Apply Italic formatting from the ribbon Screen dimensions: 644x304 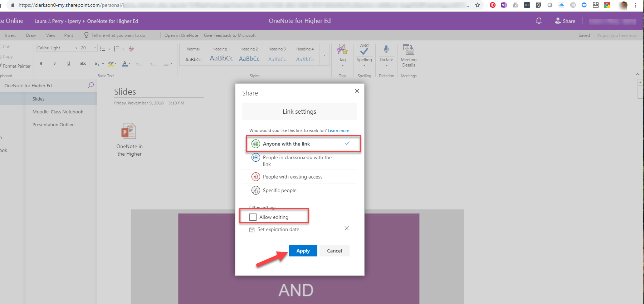[55, 64]
